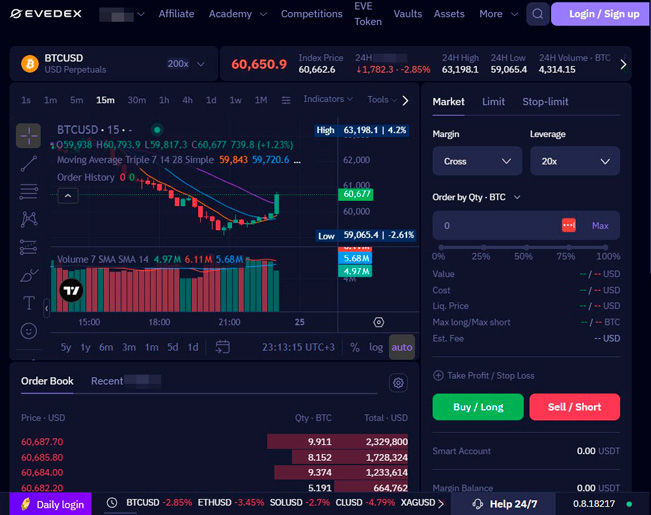The image size is (651, 515).
Task: Click the red quantity keypad icon
Action: 568,225
